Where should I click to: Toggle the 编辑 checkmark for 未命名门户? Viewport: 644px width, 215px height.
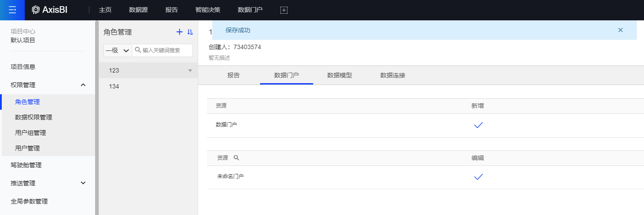[478, 177]
